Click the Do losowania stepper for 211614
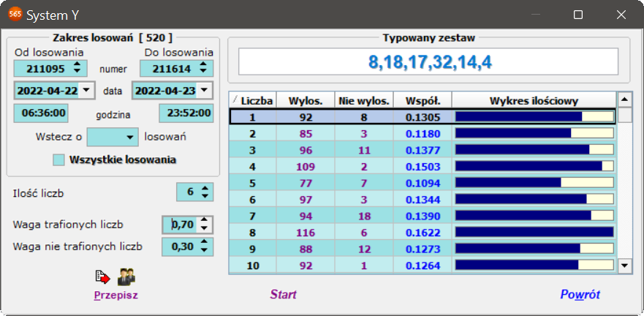 click(x=203, y=68)
